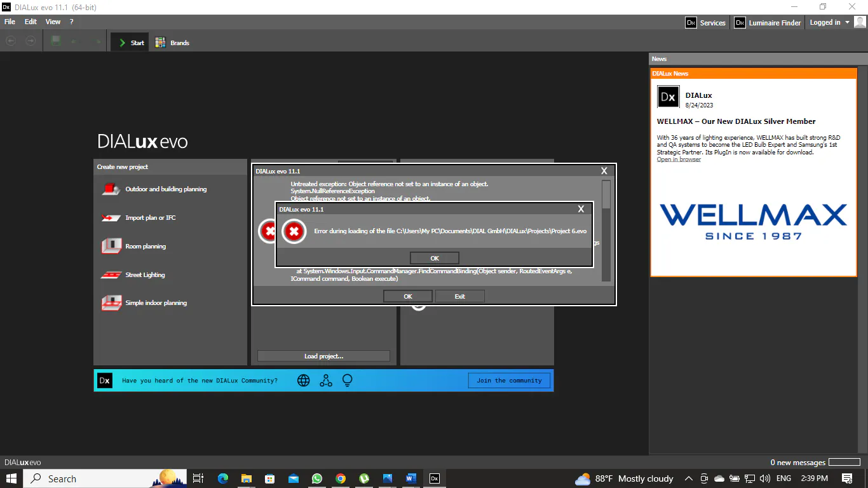
Task: Click the network nodes icon in community banner
Action: tap(326, 381)
